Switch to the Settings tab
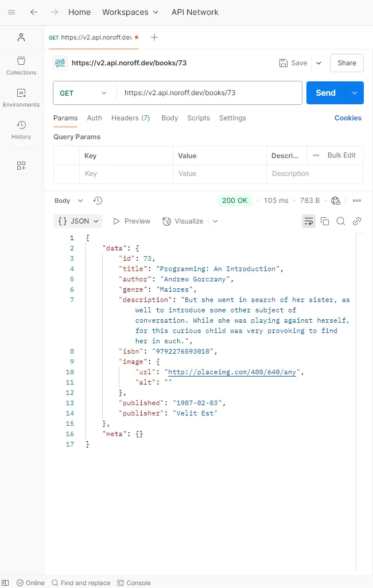Screen dimensions: 373x588 [x=232, y=118]
